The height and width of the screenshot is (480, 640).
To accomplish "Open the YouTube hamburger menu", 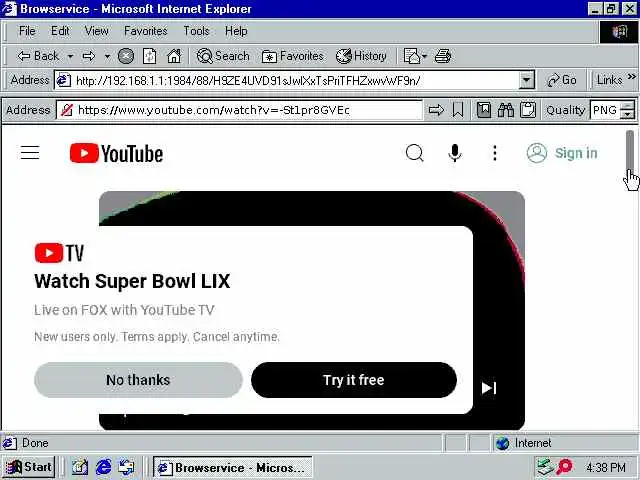I will pyautogui.click(x=30, y=153).
